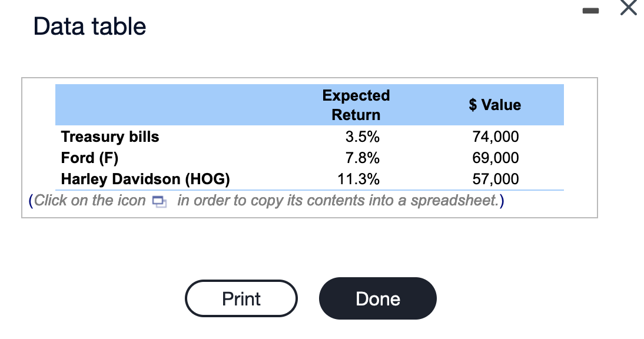The width and height of the screenshot is (644, 339).
Task: Click the Treasury bills row label
Action: click(109, 137)
